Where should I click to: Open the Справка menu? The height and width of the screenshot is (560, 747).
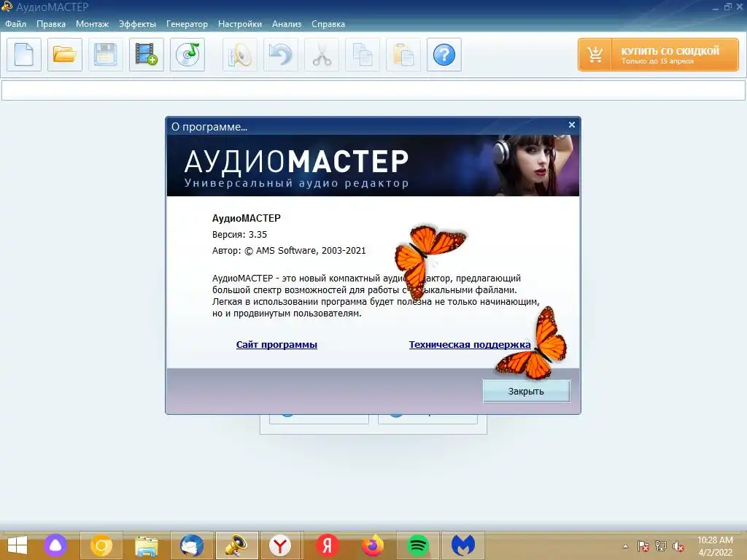point(328,24)
